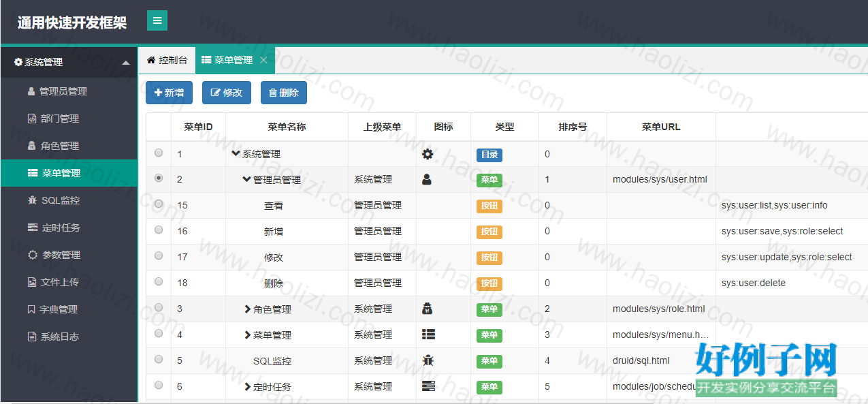Select radio button for menu ID 6
The height and width of the screenshot is (404, 868).
coord(159,385)
